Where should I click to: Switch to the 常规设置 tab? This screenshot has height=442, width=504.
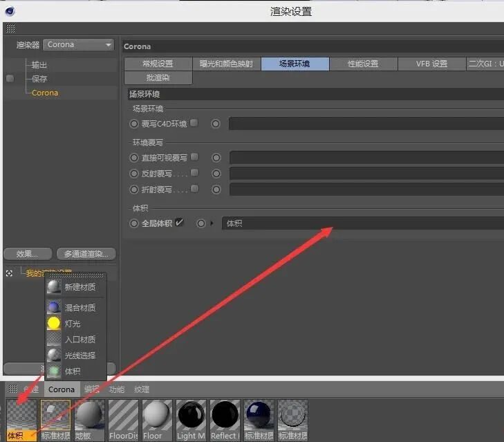pyautogui.click(x=158, y=64)
